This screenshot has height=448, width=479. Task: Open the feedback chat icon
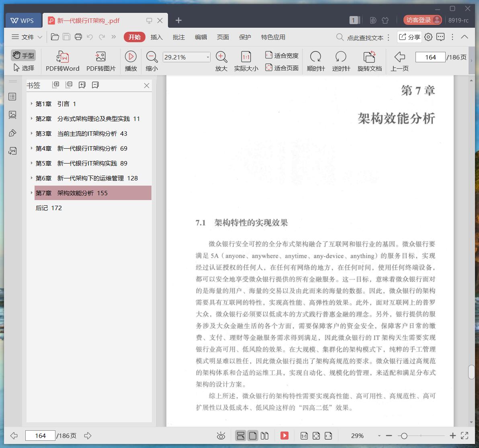point(440,37)
